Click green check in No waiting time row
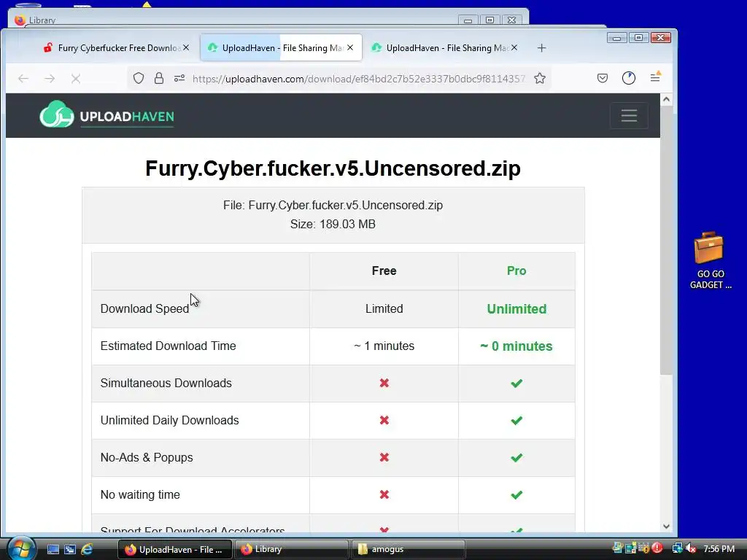 coord(516,495)
